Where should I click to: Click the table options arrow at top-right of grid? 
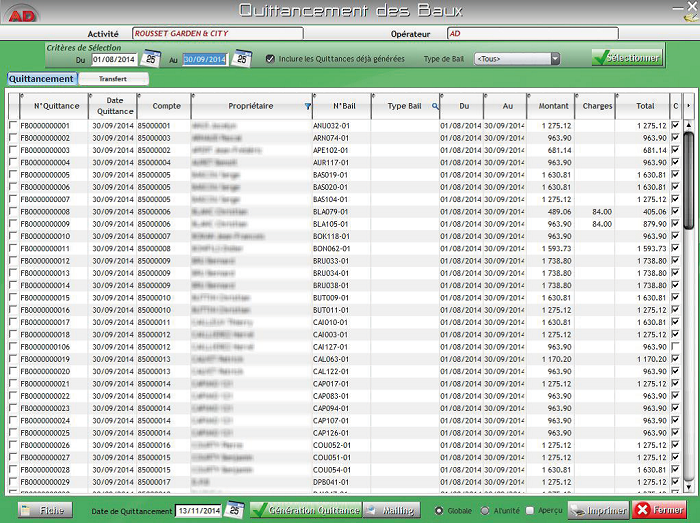click(x=688, y=104)
